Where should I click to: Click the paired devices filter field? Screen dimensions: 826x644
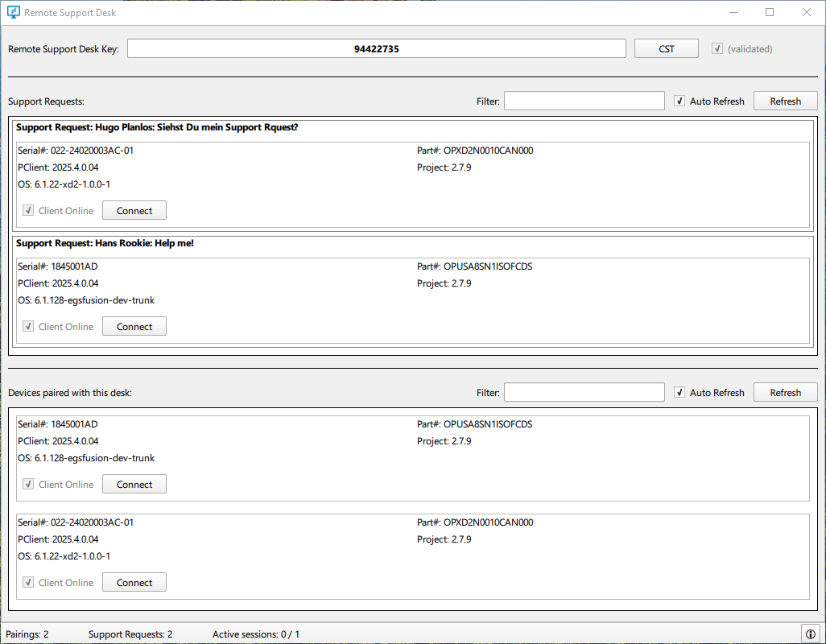tap(584, 392)
